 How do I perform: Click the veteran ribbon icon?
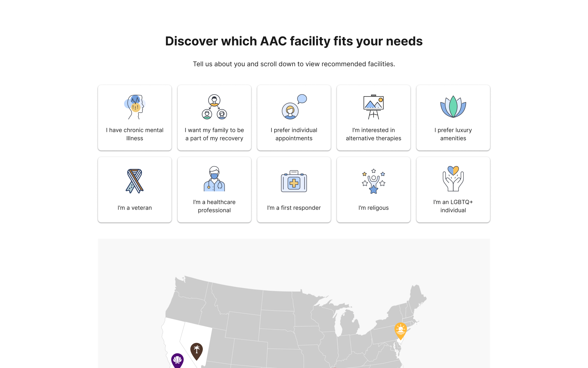[135, 181]
